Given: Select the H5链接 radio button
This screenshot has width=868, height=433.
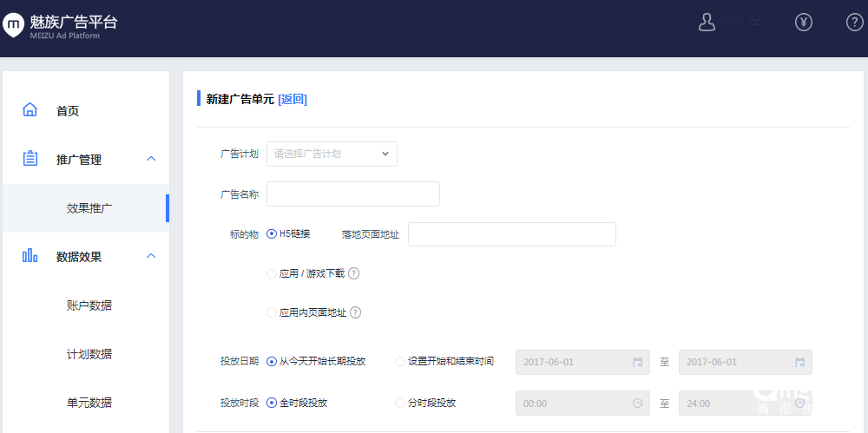Looking at the screenshot, I should 272,233.
